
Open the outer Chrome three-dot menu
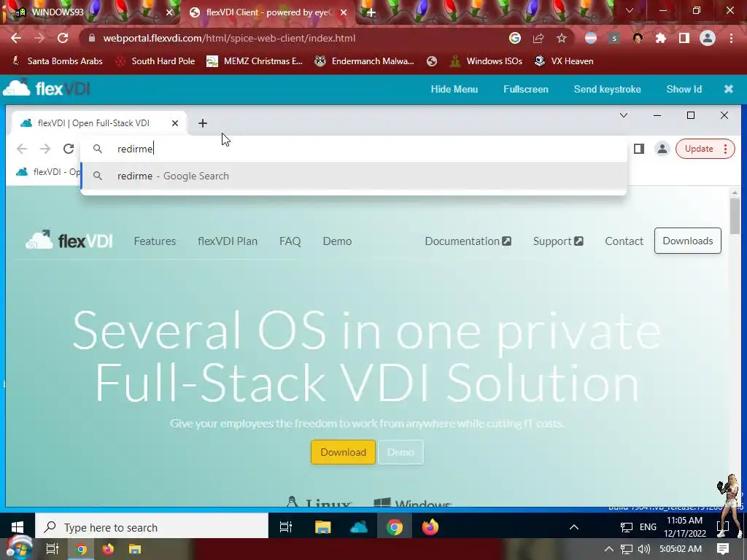click(x=731, y=38)
